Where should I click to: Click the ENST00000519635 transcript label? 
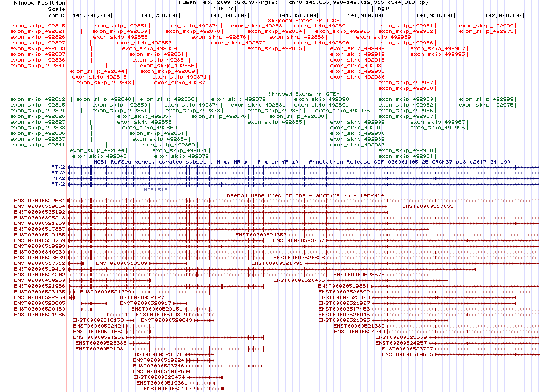pos(407,354)
